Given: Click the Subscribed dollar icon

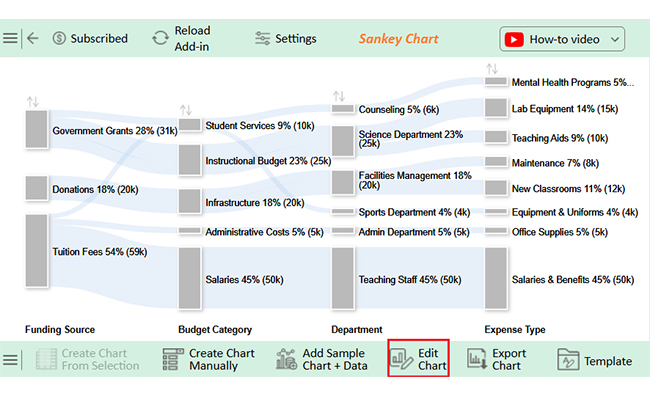Looking at the screenshot, I should coord(59,39).
